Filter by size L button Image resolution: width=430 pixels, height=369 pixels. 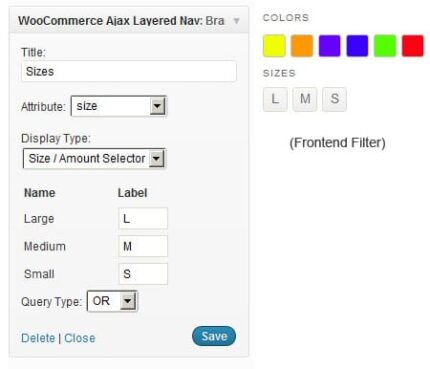point(275,99)
